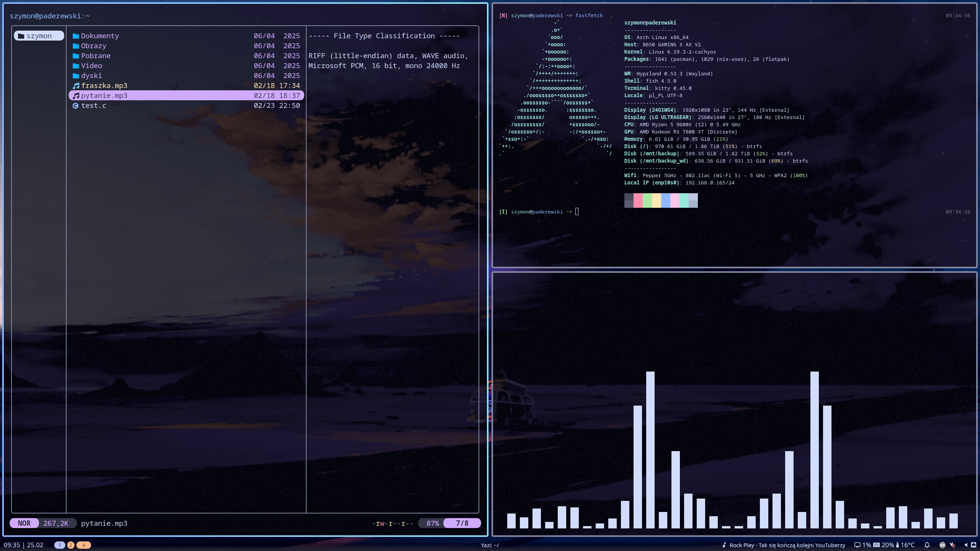980x551 pixels.
Task: Select the Obrazy folder row
Action: pyautogui.click(x=186, y=46)
